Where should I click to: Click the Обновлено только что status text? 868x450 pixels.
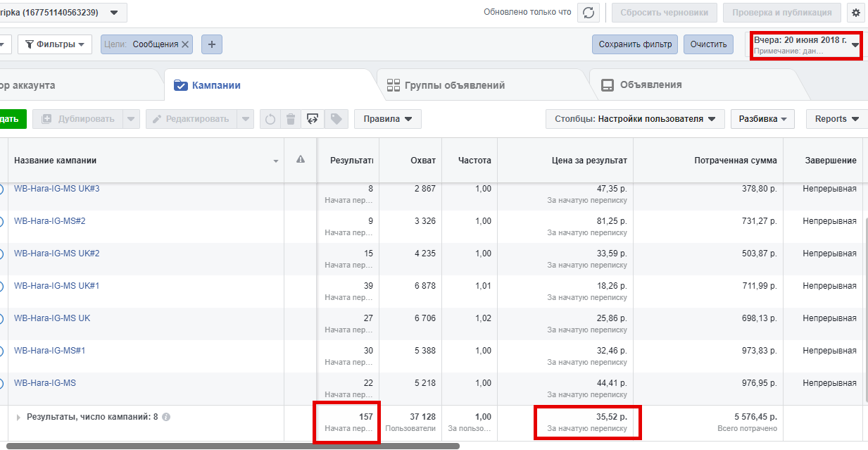pyautogui.click(x=527, y=13)
